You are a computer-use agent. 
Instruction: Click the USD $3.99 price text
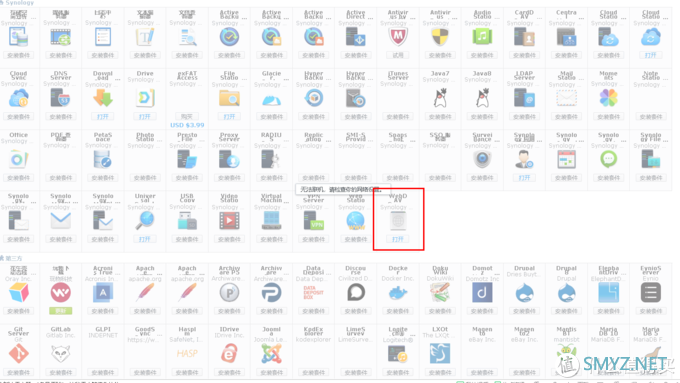click(x=187, y=125)
